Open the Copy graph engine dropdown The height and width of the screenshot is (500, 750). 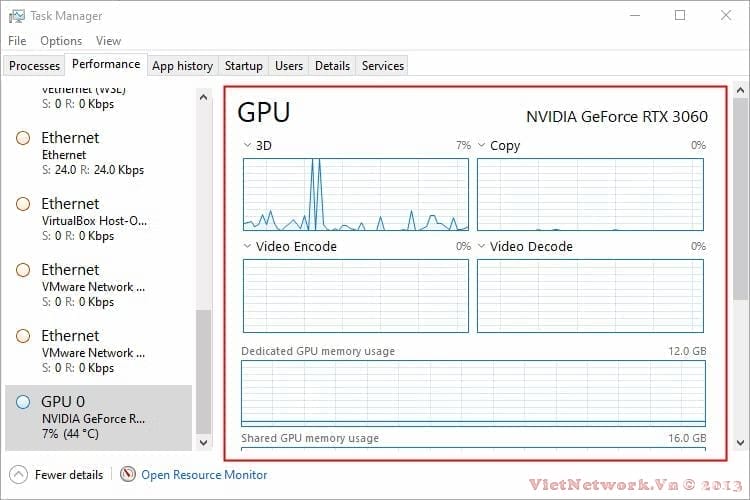pyautogui.click(x=482, y=146)
